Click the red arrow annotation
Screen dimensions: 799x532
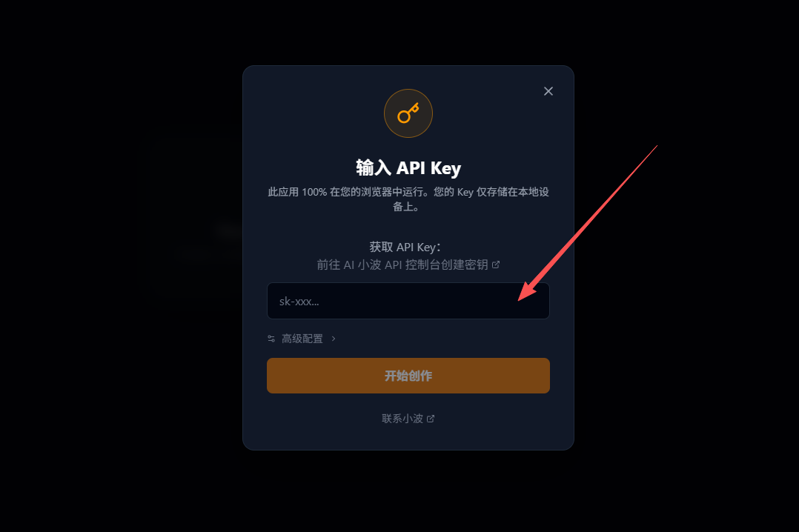point(588,223)
